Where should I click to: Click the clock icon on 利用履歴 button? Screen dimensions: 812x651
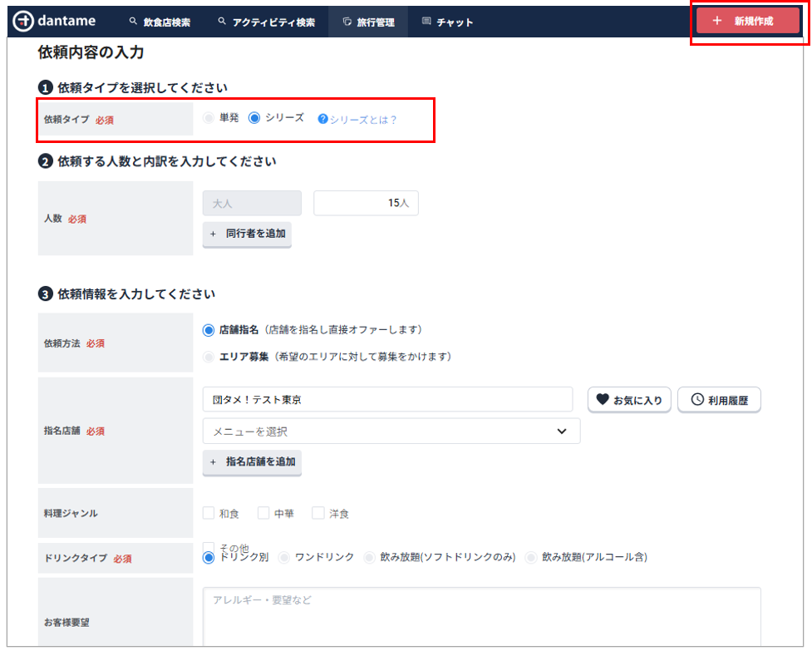[x=697, y=400]
